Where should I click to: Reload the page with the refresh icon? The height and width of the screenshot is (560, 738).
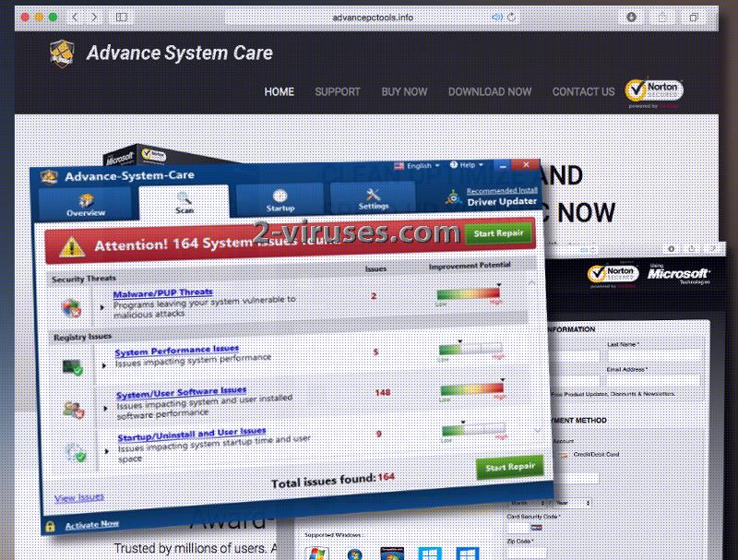point(512,18)
